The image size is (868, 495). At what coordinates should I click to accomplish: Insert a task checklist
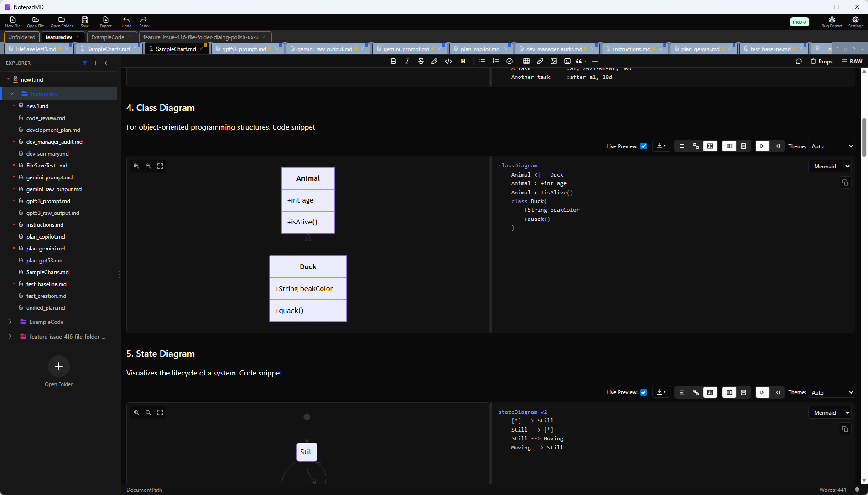tap(509, 61)
